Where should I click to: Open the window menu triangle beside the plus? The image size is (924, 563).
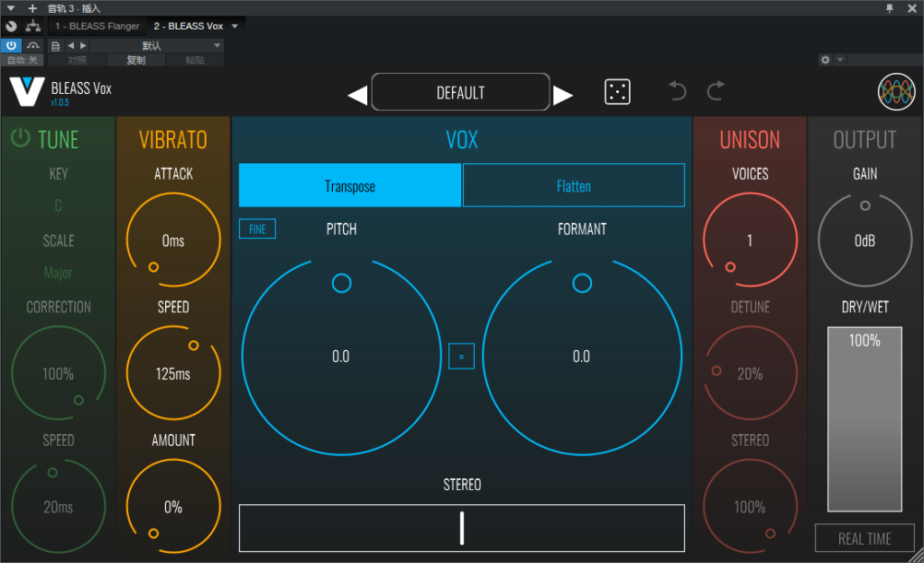[11, 8]
